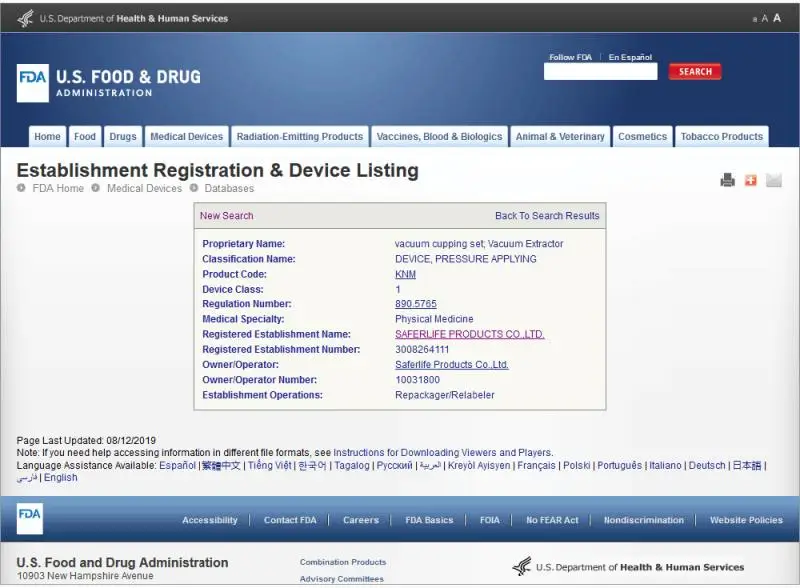
Task: Open Accessibility footer link
Action: (x=210, y=520)
